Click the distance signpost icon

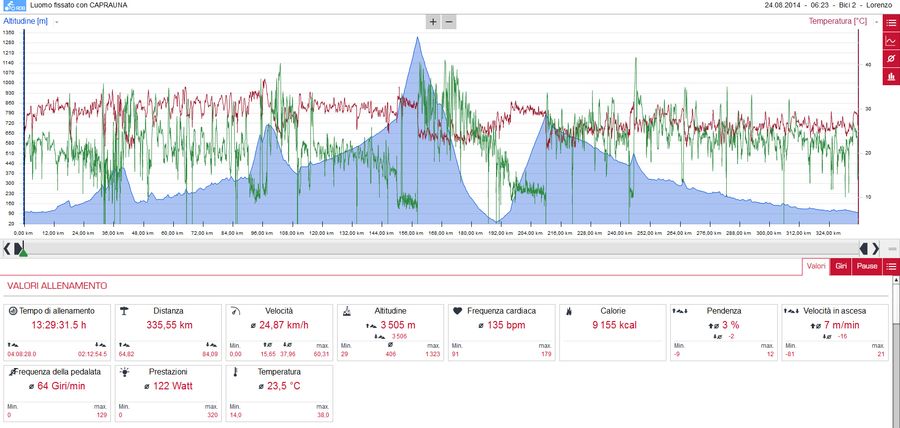(124, 311)
